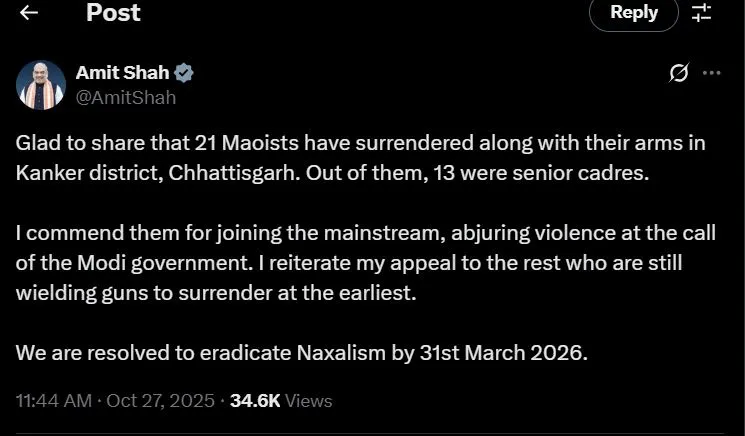Open Amit Shah's profile picture
The width and height of the screenshot is (745, 436).
point(41,85)
